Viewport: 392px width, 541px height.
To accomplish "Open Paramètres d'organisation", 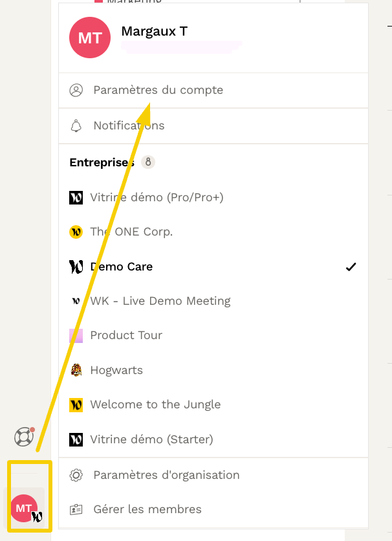I will tap(166, 475).
